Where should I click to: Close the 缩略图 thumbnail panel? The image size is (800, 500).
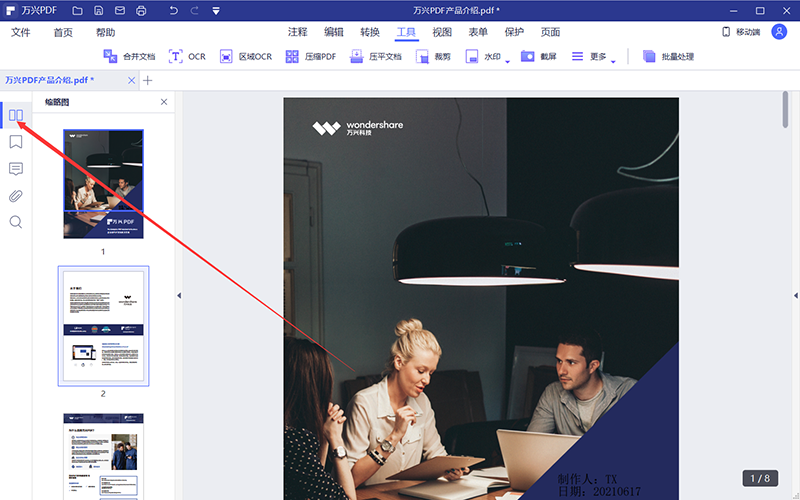pos(164,102)
